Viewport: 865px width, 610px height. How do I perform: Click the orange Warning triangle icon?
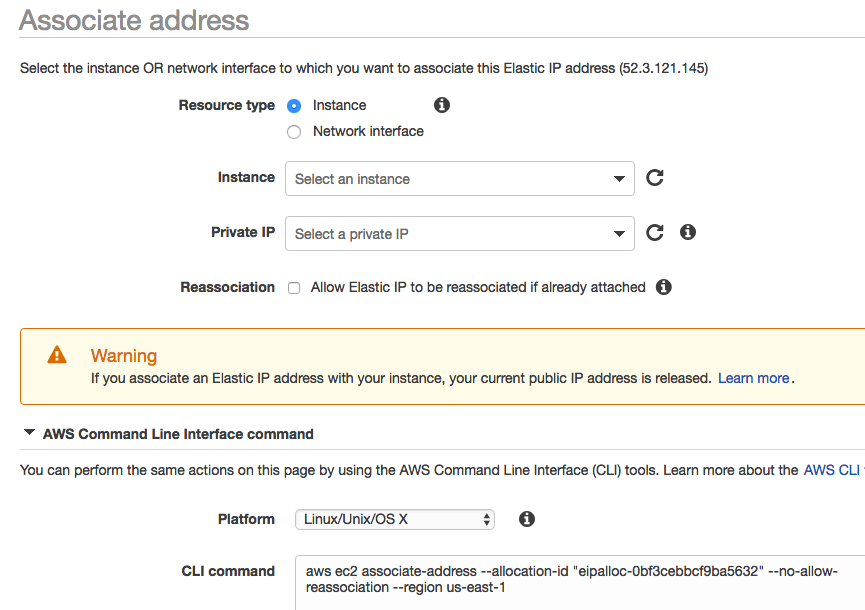[57, 355]
